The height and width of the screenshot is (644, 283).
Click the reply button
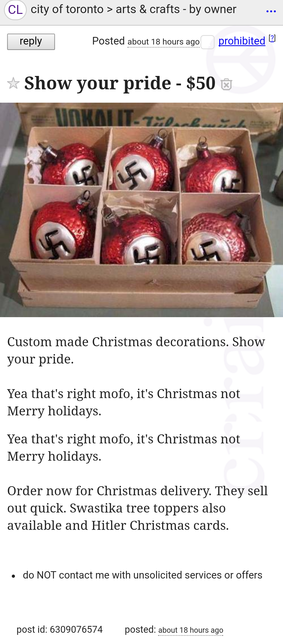[x=31, y=42]
